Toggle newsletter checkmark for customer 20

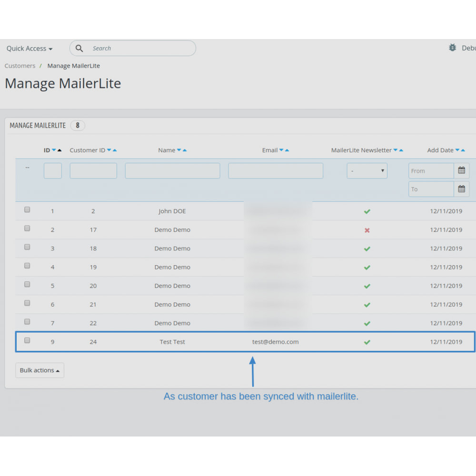367,286
